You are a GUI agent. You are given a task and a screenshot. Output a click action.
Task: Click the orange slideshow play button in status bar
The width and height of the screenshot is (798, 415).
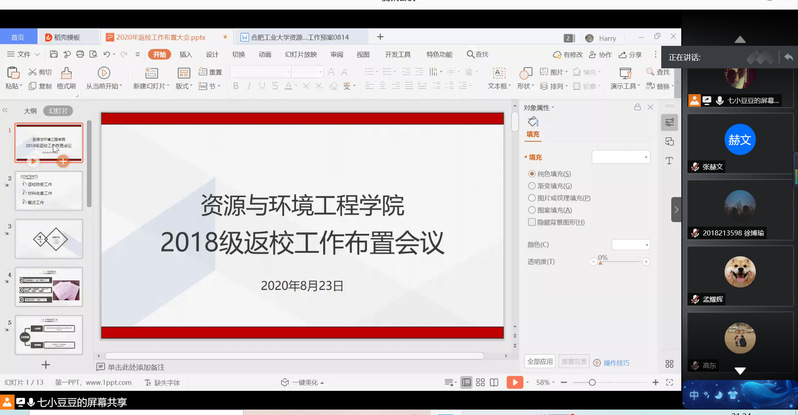(x=514, y=382)
